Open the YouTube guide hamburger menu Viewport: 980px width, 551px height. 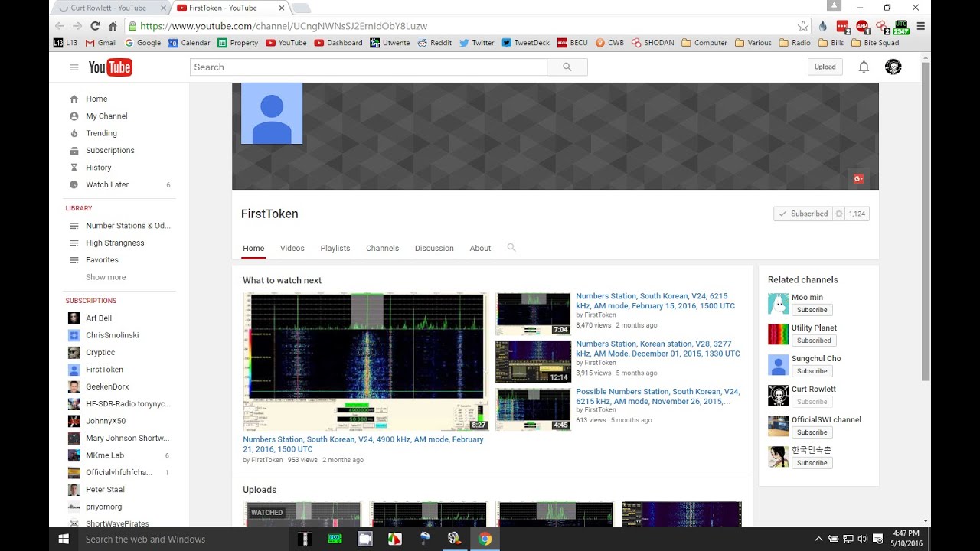click(x=74, y=67)
